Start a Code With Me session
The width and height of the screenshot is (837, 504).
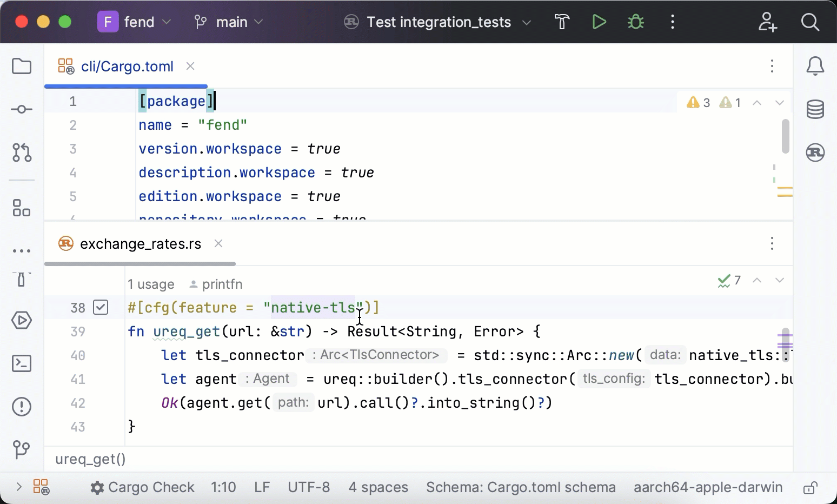(767, 22)
